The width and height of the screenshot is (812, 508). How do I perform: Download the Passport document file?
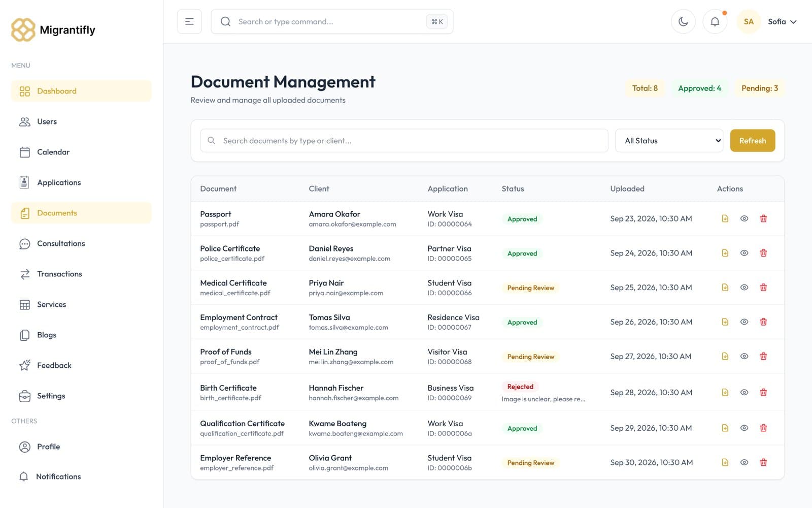coord(725,218)
